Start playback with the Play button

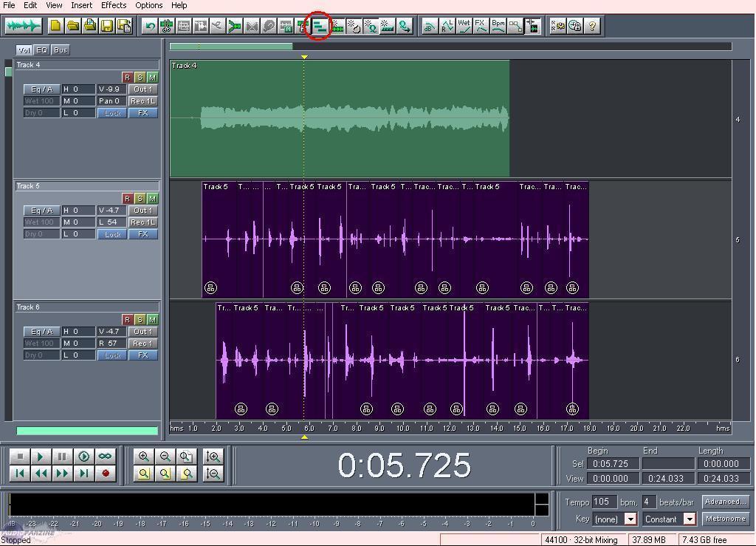click(41, 457)
